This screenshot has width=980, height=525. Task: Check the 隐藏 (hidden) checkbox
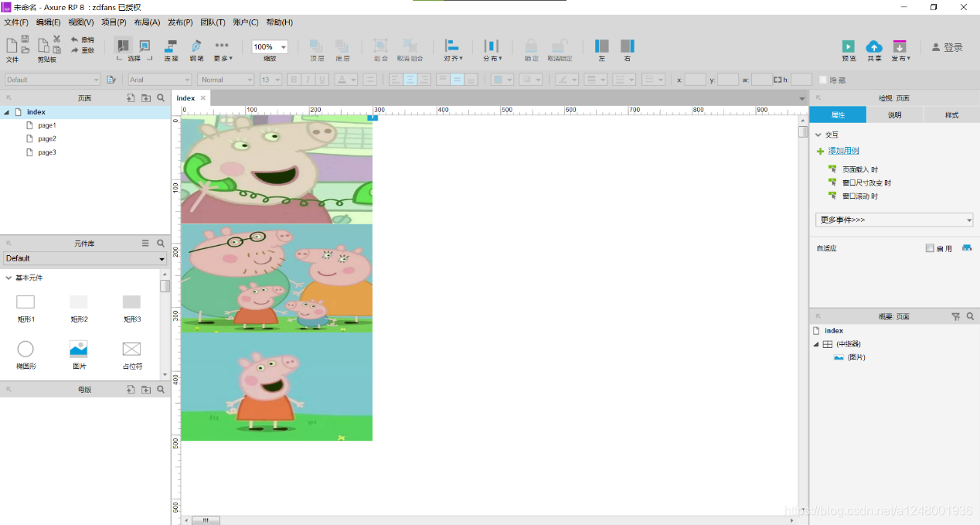tap(823, 80)
